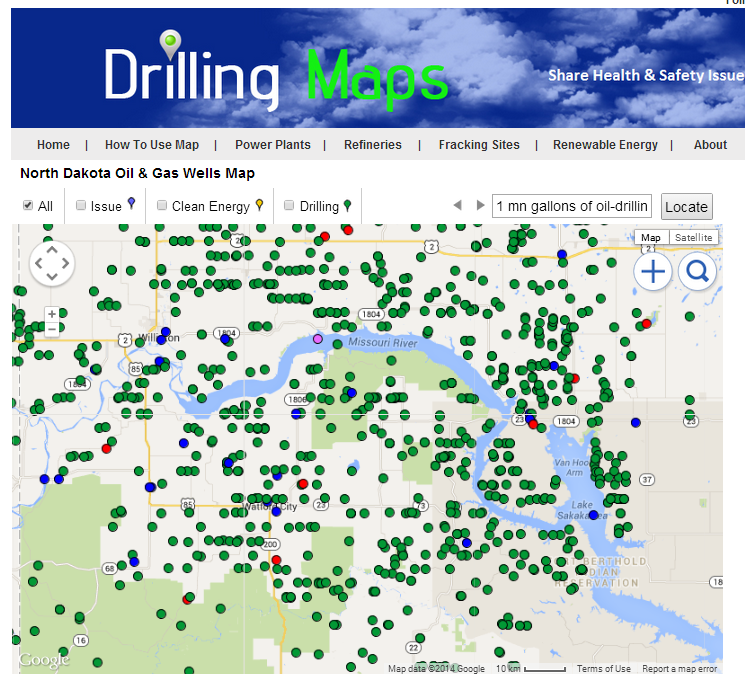745x683 pixels.
Task: Open the Home menu item
Action: [x=53, y=144]
